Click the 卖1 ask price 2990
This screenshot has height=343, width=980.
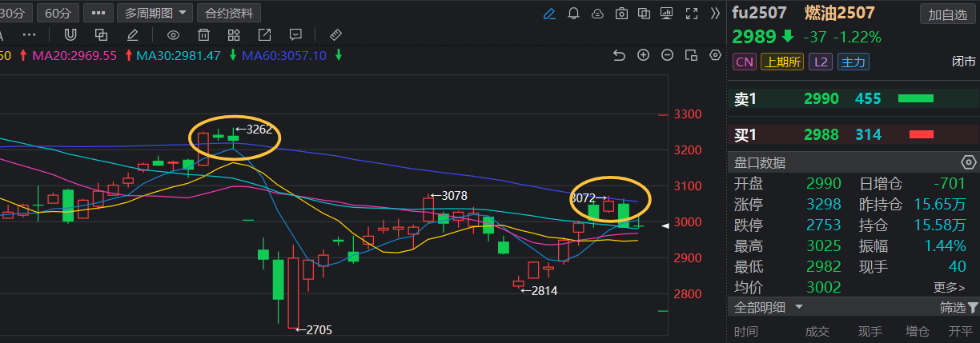tap(821, 99)
